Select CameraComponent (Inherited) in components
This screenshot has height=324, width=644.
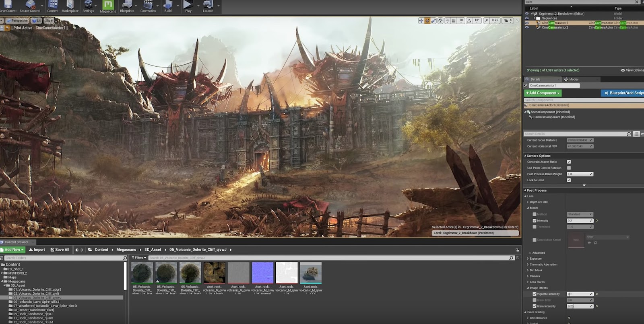(x=554, y=117)
